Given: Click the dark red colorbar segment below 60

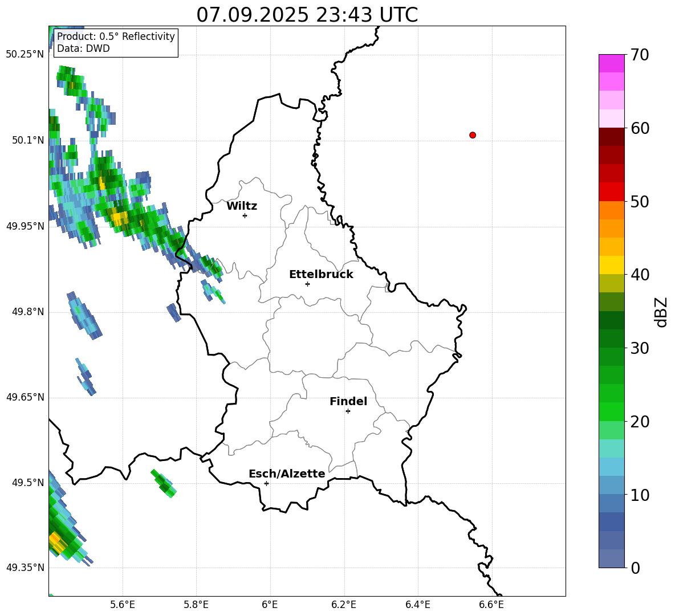Looking at the screenshot, I should point(611,137).
